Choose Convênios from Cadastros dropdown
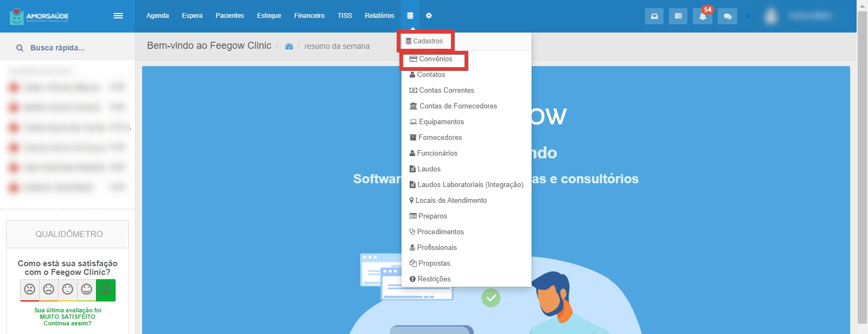The height and width of the screenshot is (334, 868). coord(467,59)
